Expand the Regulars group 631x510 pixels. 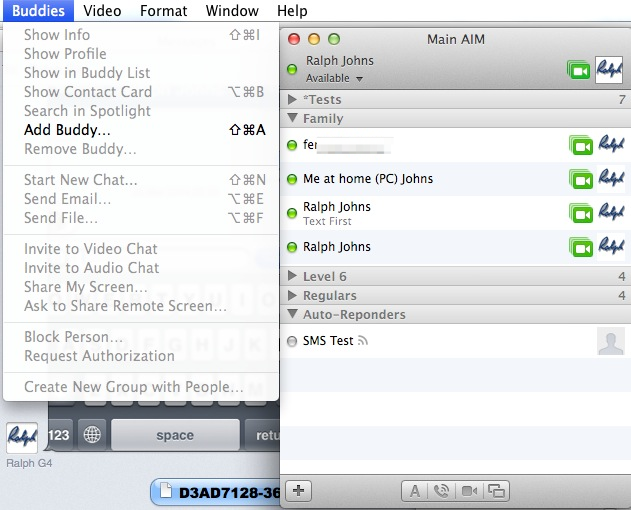click(293, 295)
